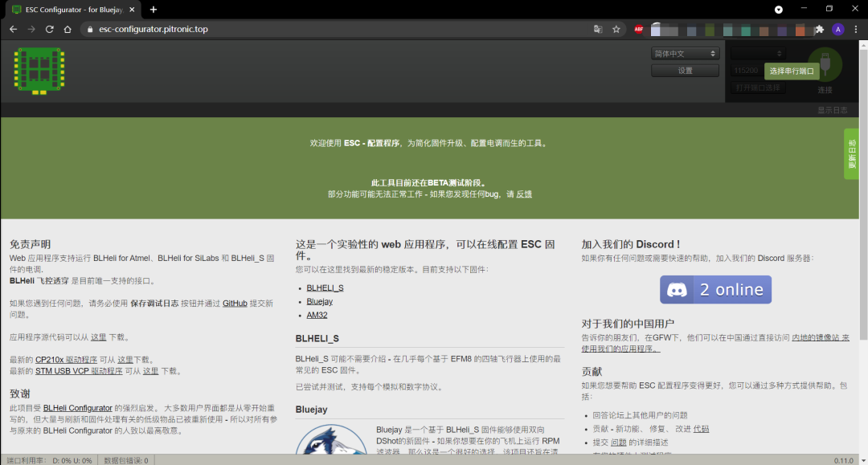Open the 问题 issues link
Viewport: 868px width, 465px height.
click(618, 443)
